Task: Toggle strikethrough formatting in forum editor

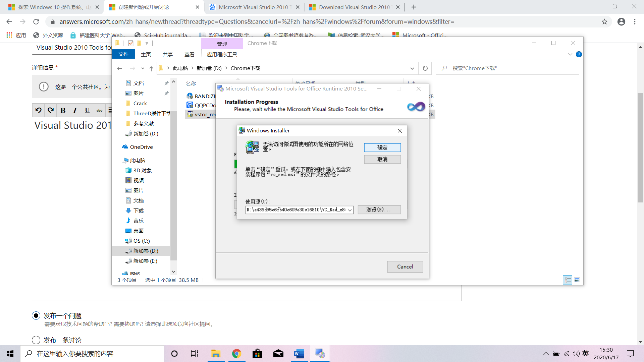Action: (99, 110)
